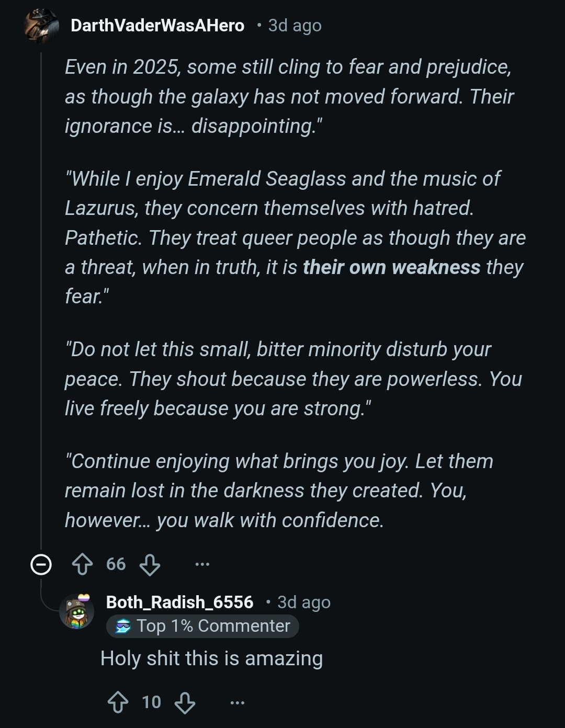
Task: Open the Both_Radish_6556 user profile link
Action: [179, 602]
